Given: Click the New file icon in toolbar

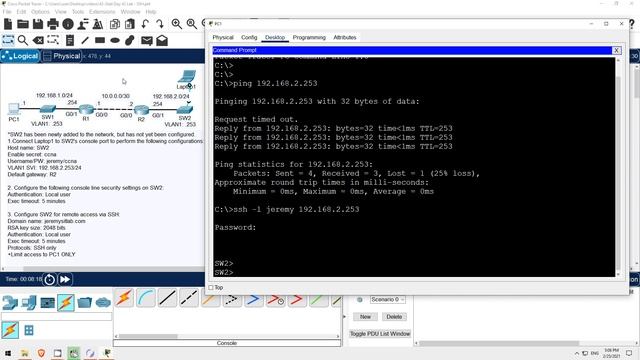Looking at the screenshot, I should pos(8,24).
